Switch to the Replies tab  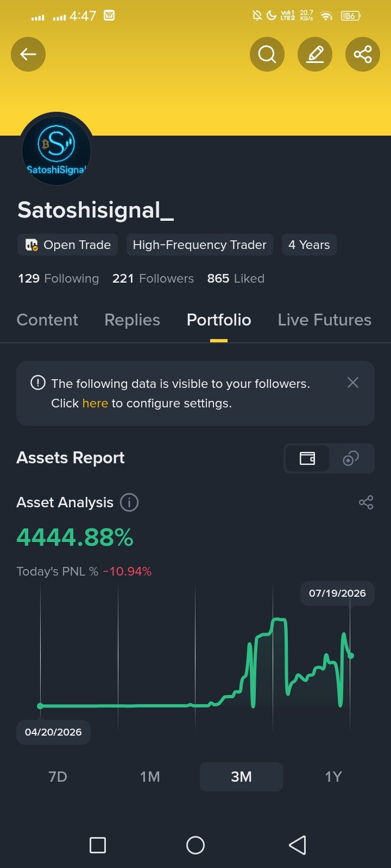coord(132,320)
